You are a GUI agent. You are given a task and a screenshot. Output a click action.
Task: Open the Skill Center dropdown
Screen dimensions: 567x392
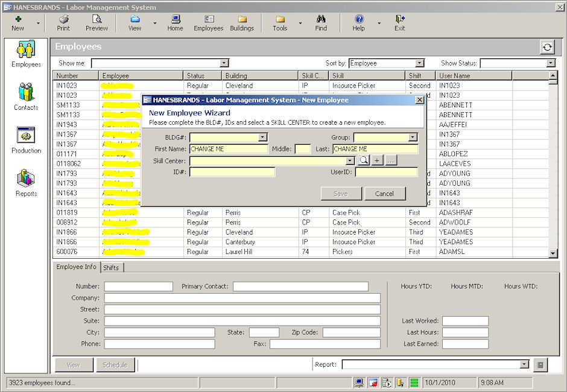tap(350, 160)
